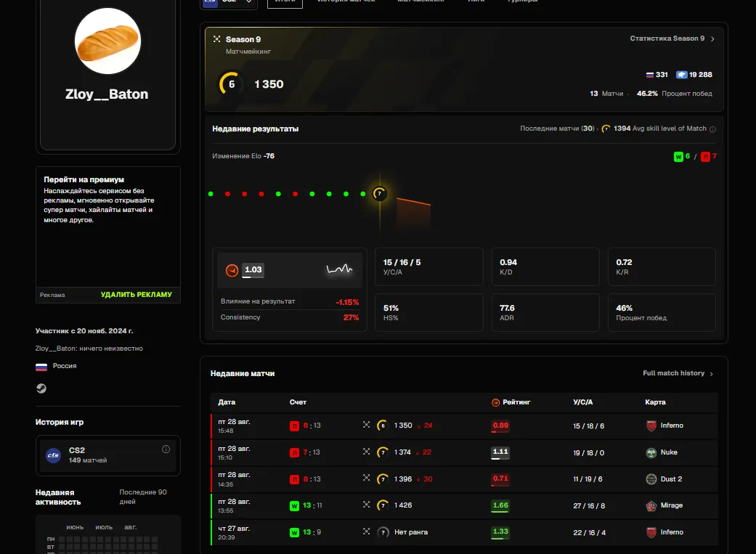Click the Dust 2 map icon
The image size is (756, 554).
pyautogui.click(x=651, y=479)
